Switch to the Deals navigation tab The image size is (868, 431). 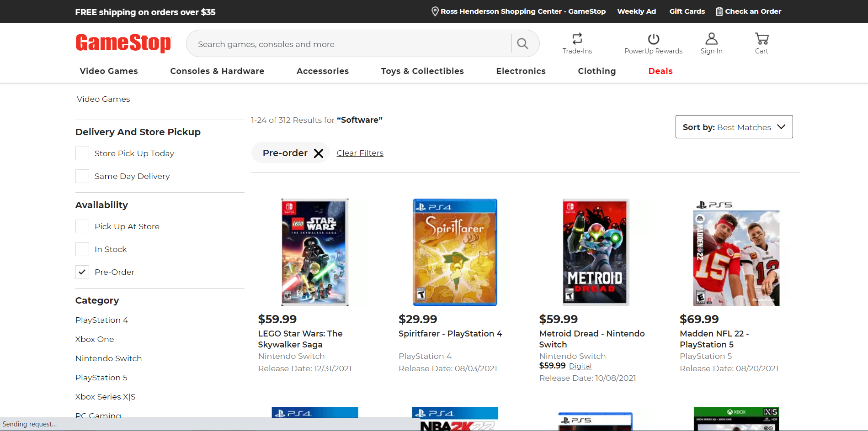point(660,71)
